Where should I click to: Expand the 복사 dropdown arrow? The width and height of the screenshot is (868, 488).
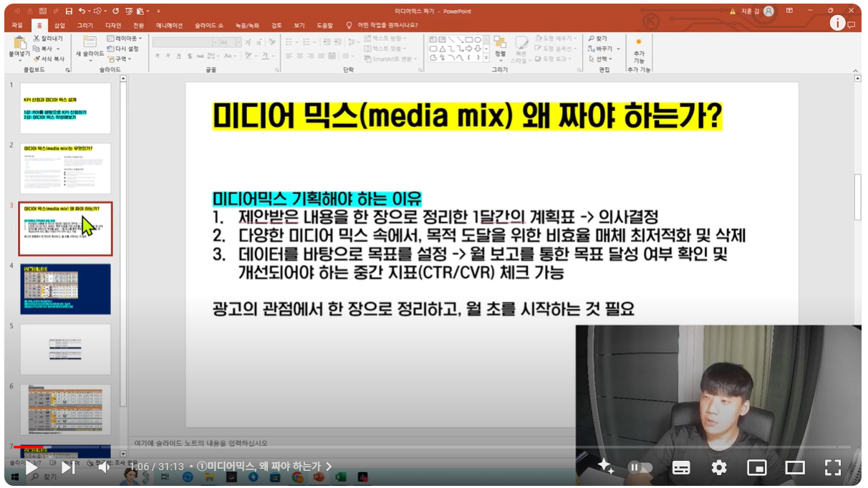[x=59, y=49]
